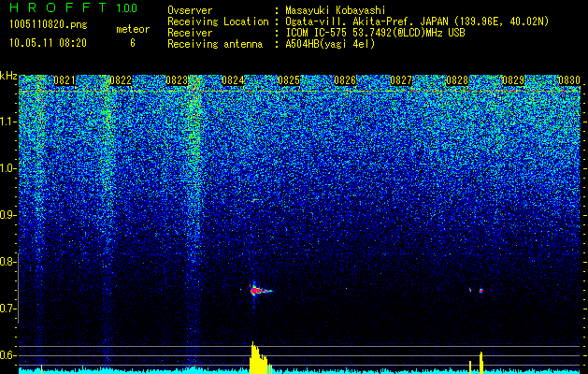Click the 0825 time marker
The image size is (588, 374).
(289, 80)
